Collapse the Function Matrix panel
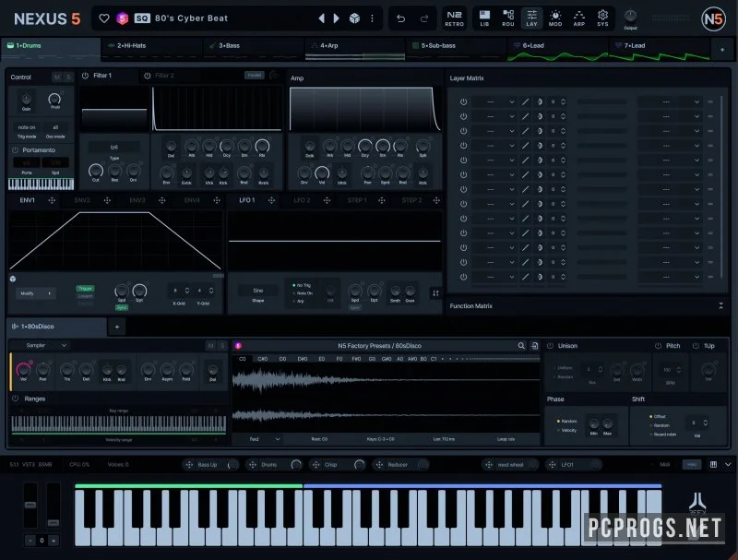Screen dimensions: 738x560 [720, 306]
